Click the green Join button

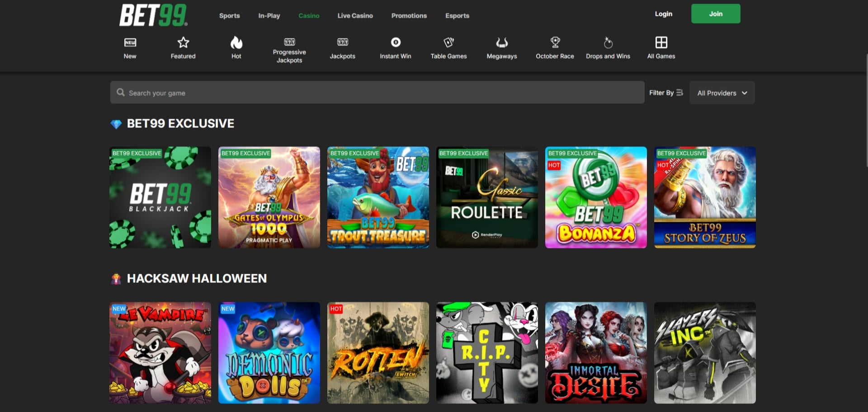(x=716, y=14)
